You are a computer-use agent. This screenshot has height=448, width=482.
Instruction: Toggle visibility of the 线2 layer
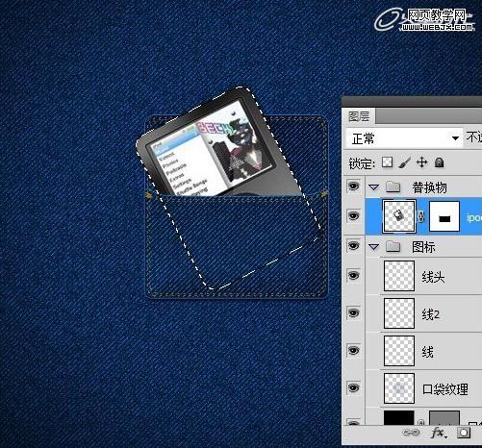353,312
